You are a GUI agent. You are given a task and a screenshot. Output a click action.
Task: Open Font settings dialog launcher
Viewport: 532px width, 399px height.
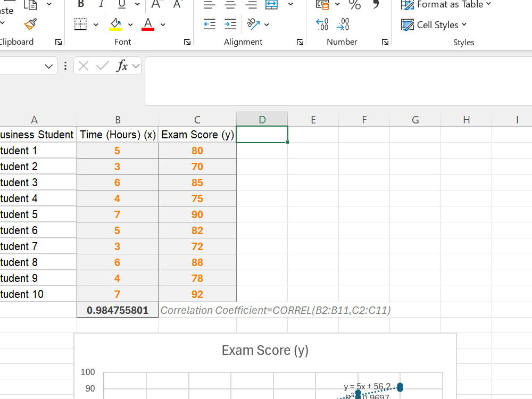[187, 42]
